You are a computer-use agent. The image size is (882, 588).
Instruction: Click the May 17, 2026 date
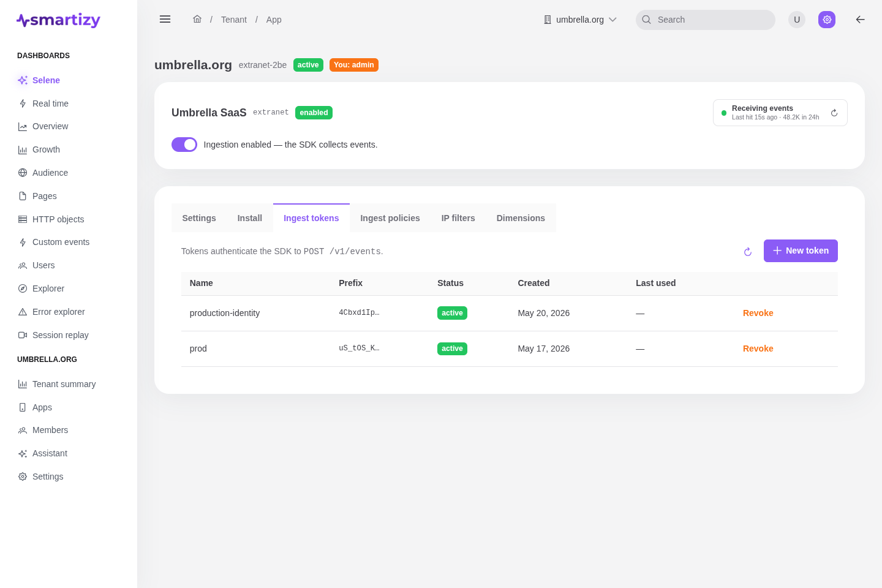544,349
